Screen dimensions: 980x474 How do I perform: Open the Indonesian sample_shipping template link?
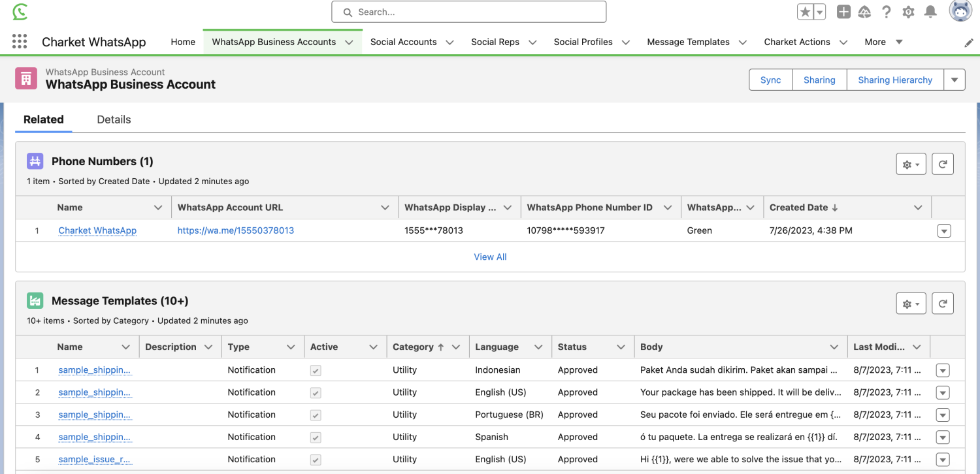click(x=95, y=370)
